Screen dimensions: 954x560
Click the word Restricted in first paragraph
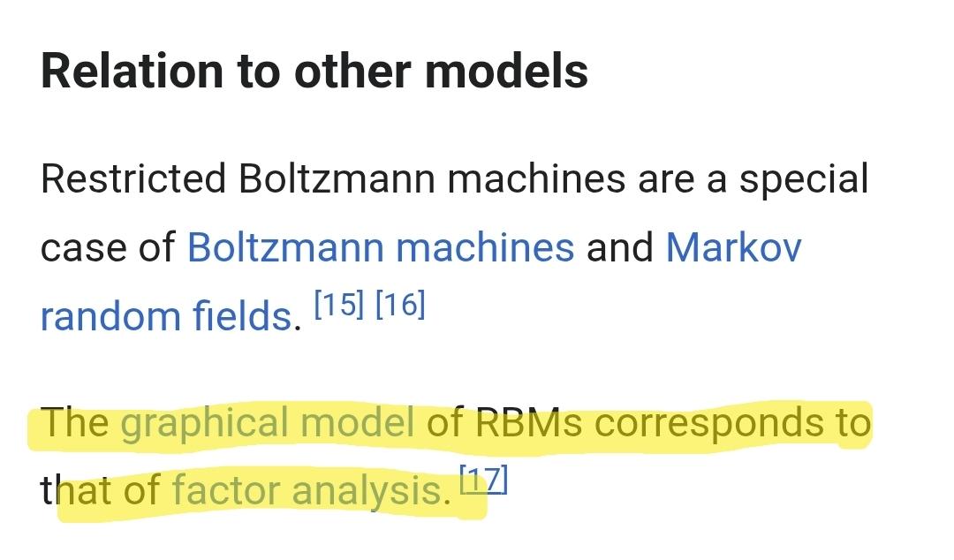[x=133, y=179]
